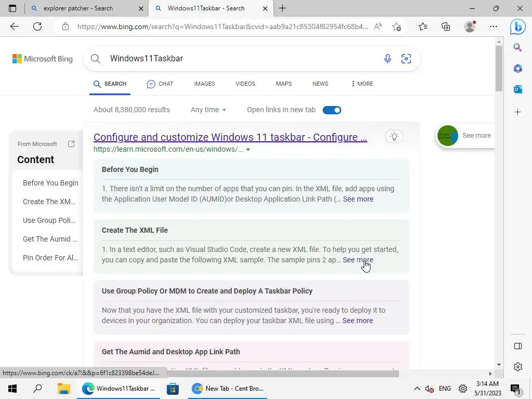Click See more under Use Group Policy

[357, 321]
